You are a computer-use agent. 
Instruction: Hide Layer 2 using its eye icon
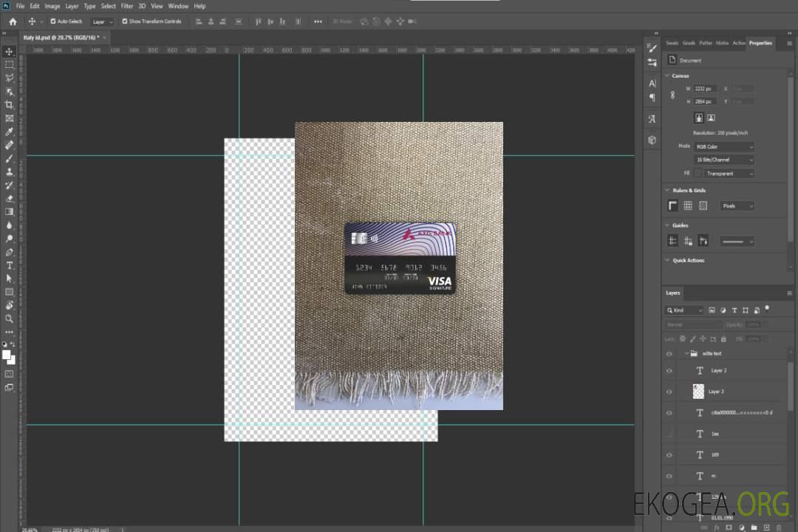pos(669,370)
